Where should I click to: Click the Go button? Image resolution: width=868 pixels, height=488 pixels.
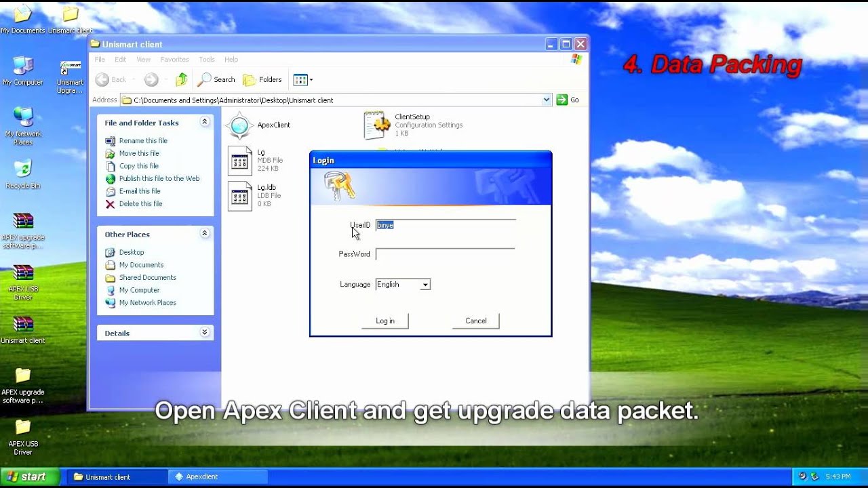click(568, 100)
